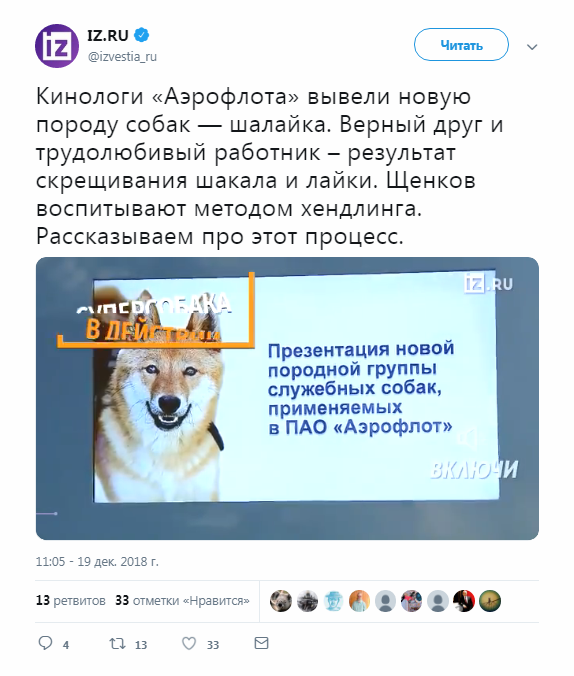Click the IZ.RU purple profile avatar
The height and width of the screenshot is (676, 574).
point(57,46)
